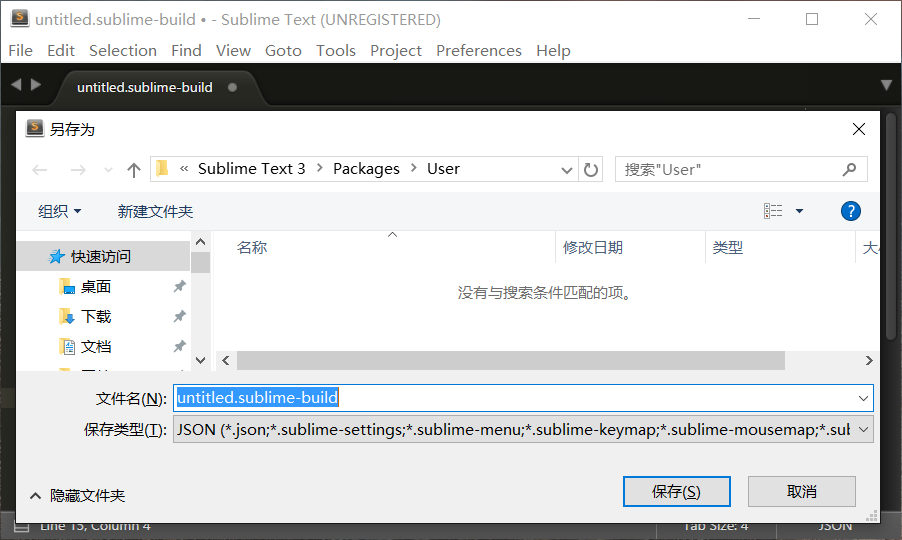The image size is (902, 540).
Task: Click the search magnifier icon
Action: [x=849, y=169]
